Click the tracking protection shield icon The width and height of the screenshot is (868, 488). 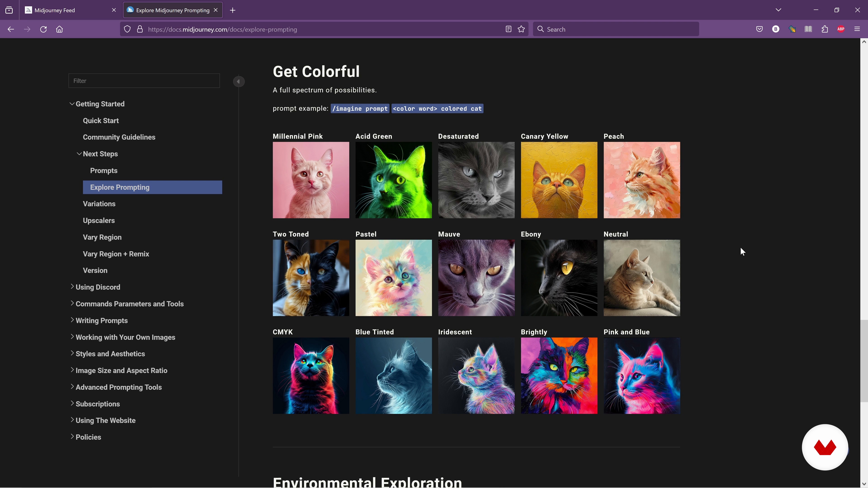pyautogui.click(x=127, y=29)
